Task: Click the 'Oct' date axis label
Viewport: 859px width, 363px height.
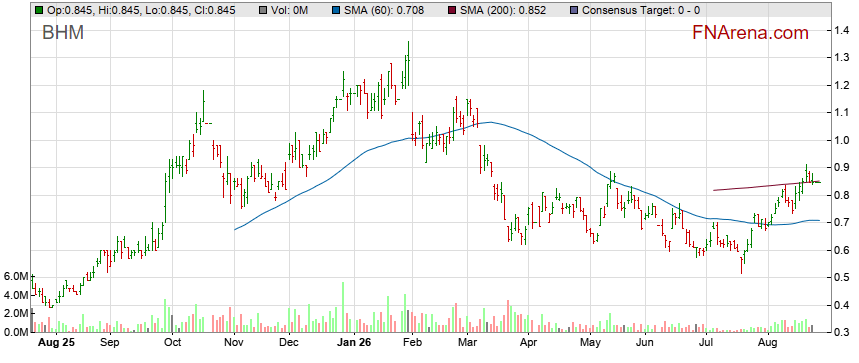Action: 173,343
